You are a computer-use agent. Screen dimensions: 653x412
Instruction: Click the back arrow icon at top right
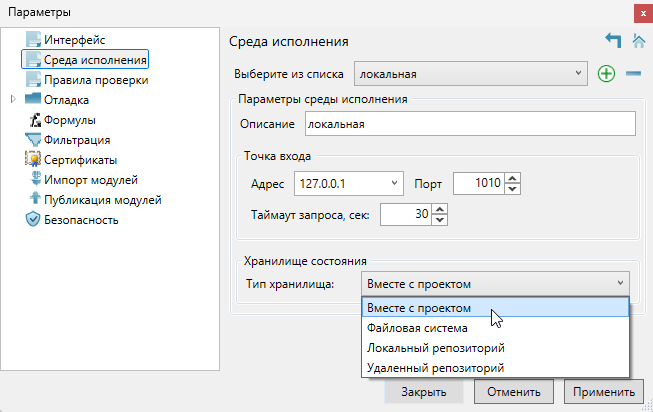[613, 41]
